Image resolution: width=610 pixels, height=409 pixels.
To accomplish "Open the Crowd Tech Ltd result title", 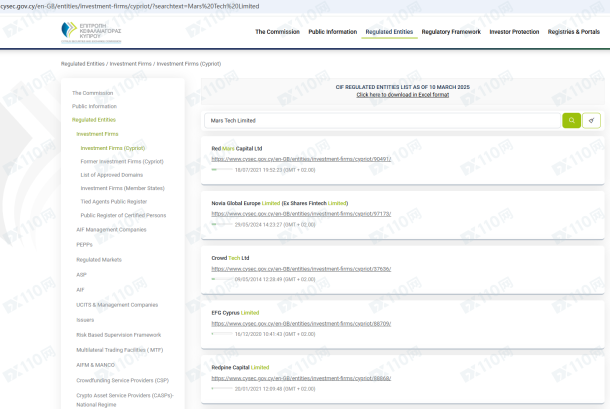I will click(230, 258).
